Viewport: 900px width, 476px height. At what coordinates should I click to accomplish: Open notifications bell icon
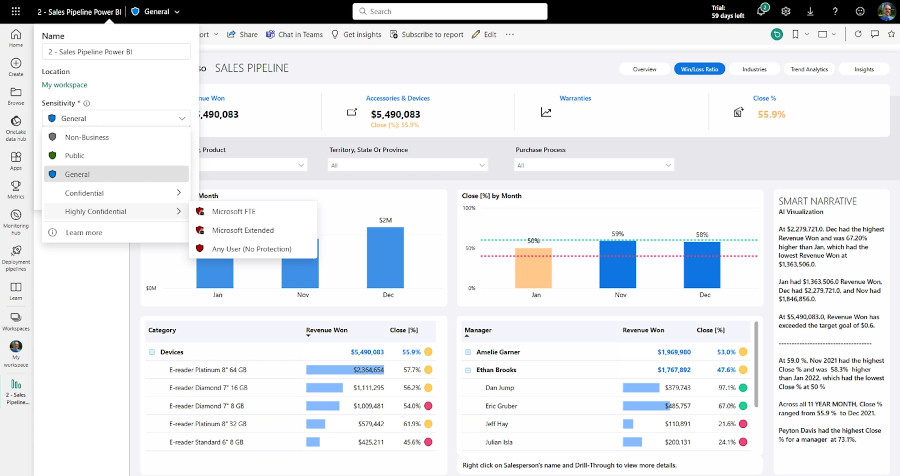click(x=762, y=11)
